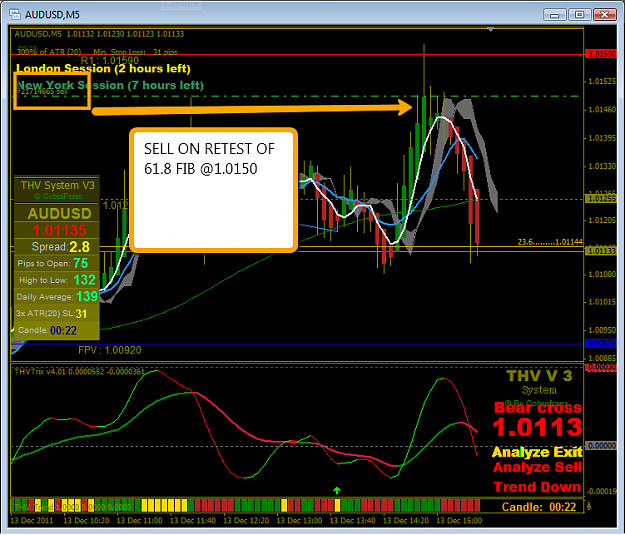The image size is (625, 535).
Task: Click the large red 1.0113 value
Action: pyautogui.click(x=537, y=427)
